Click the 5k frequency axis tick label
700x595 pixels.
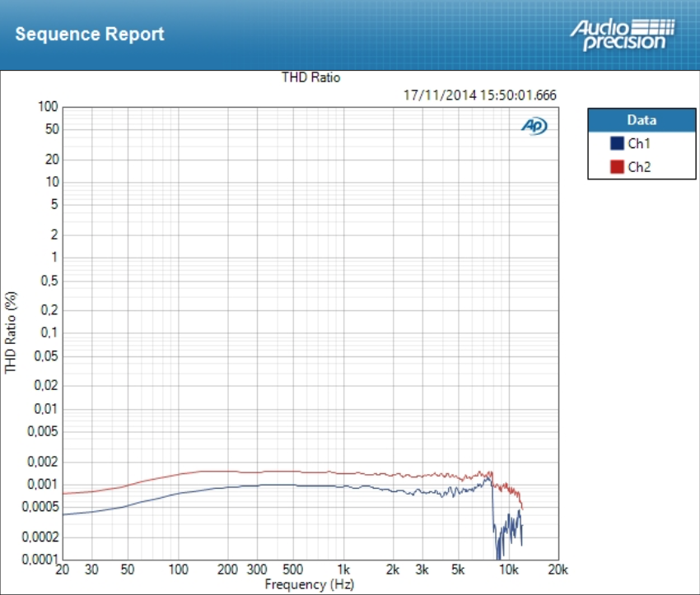click(x=458, y=569)
